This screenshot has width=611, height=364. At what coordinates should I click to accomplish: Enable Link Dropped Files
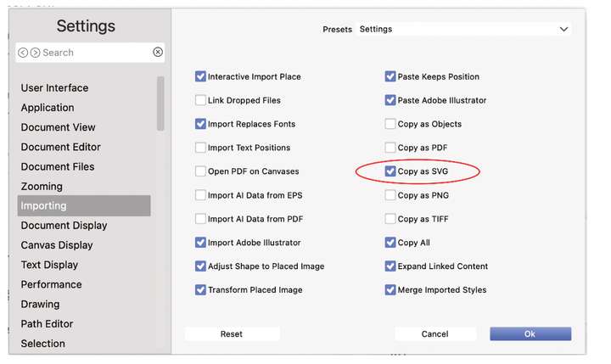click(200, 100)
